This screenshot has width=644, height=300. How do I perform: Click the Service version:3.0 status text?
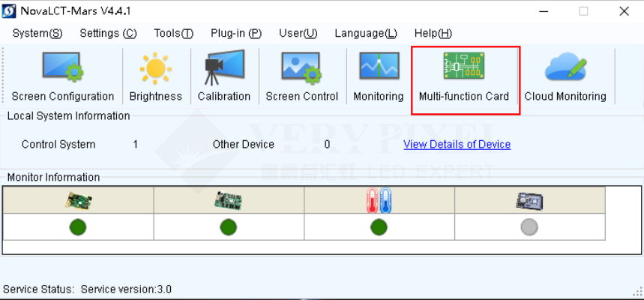point(126,289)
